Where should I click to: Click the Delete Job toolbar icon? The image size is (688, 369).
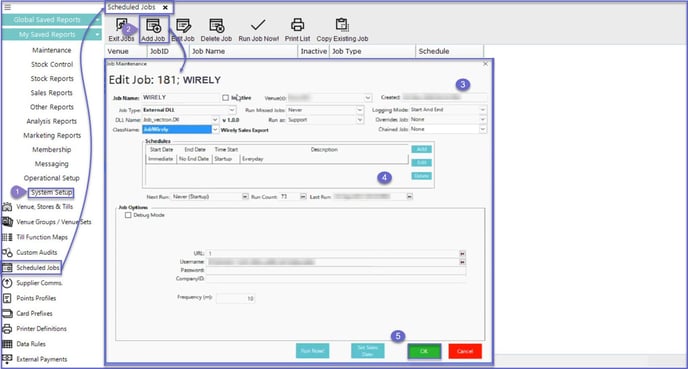(216, 25)
